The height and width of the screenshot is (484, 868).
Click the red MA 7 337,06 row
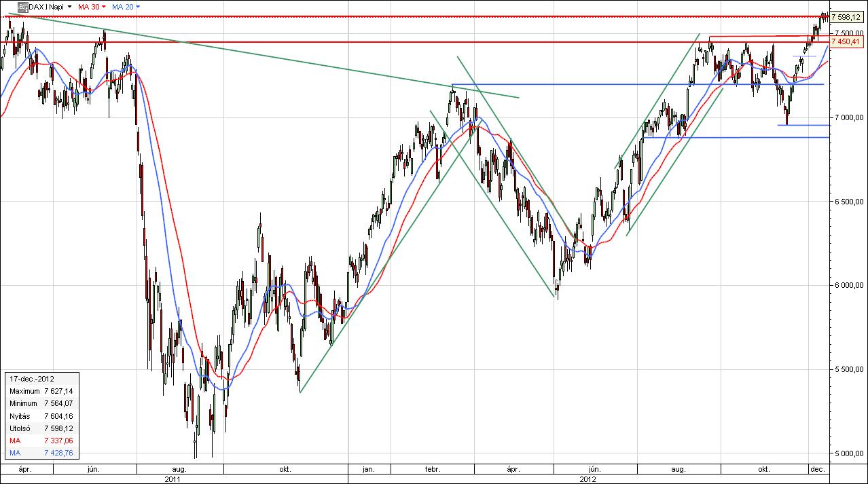pyautogui.click(x=41, y=441)
